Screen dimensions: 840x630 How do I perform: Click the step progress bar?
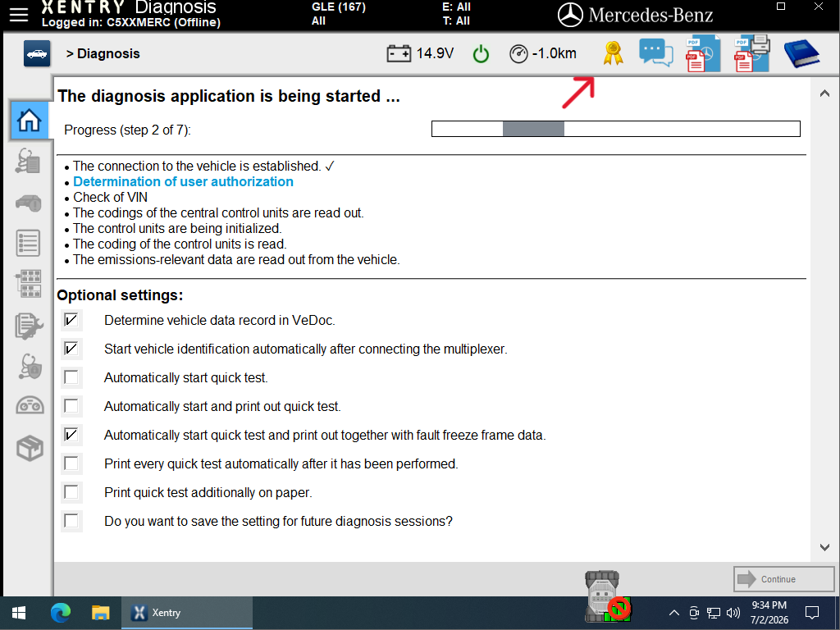pyautogui.click(x=615, y=129)
